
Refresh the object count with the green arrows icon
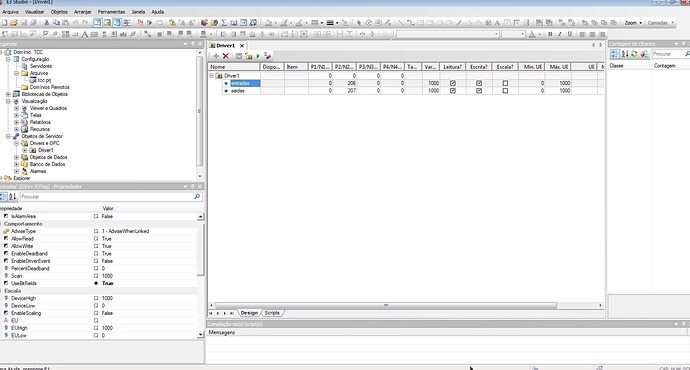click(634, 54)
